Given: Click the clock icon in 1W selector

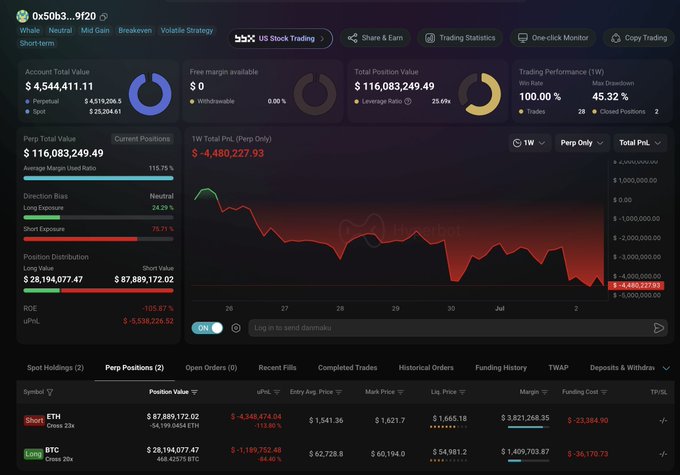Looking at the screenshot, I should [x=517, y=143].
